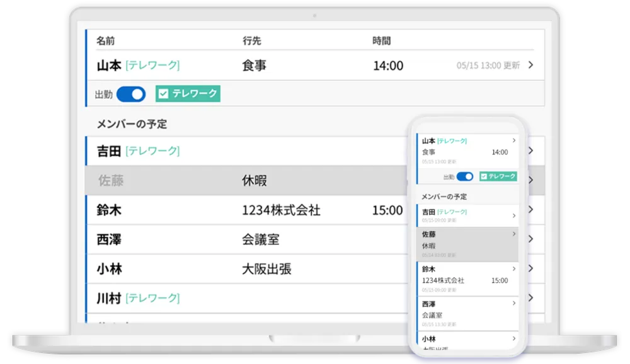Expand 川村's row arrow on the laptop
The image size is (630, 364).
(x=531, y=298)
